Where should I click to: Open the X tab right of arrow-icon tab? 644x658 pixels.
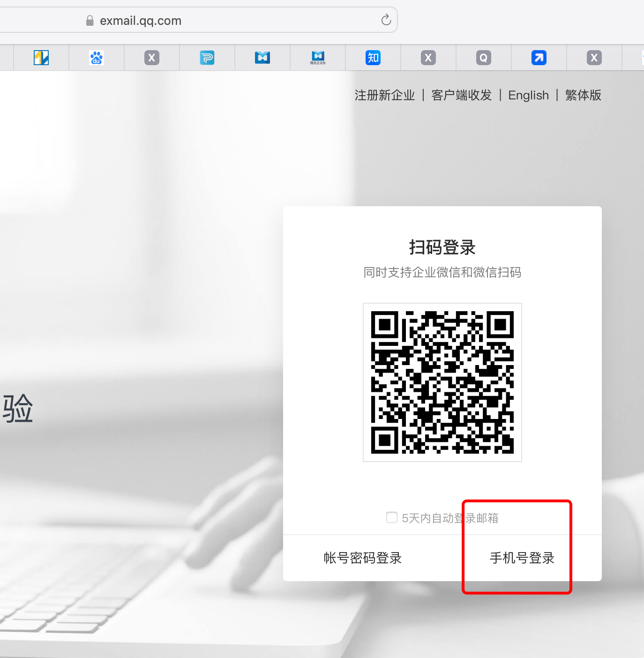tap(594, 58)
